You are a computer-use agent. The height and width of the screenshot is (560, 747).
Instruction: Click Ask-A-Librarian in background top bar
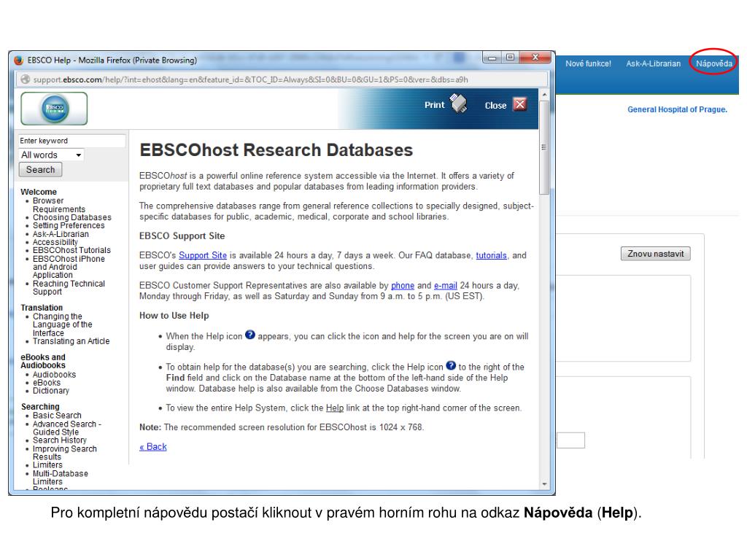coord(653,63)
